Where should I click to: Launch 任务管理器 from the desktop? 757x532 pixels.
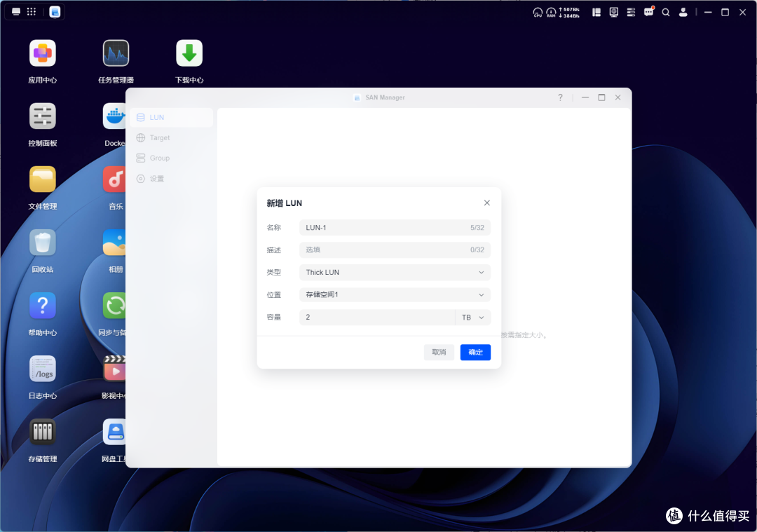click(116, 53)
